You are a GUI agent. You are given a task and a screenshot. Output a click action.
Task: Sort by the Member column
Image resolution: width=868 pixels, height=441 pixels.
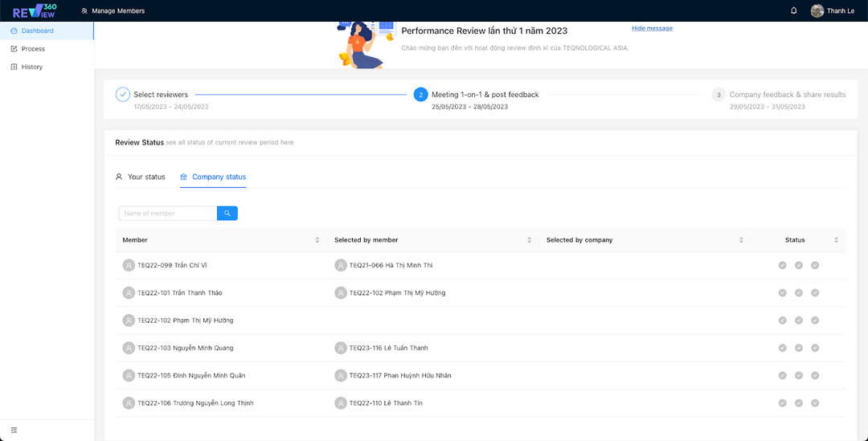317,240
